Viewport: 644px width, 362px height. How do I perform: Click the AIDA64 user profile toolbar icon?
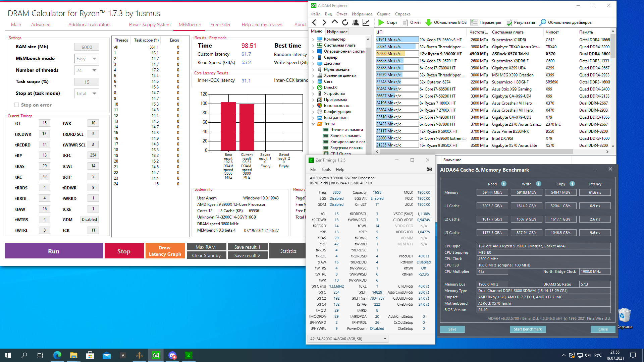(356, 22)
